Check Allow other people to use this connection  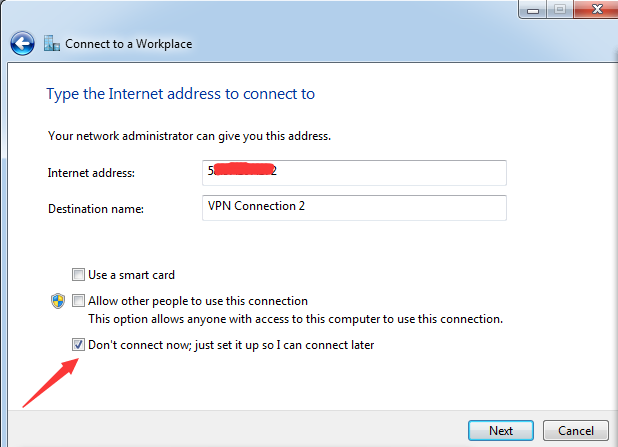tap(78, 301)
